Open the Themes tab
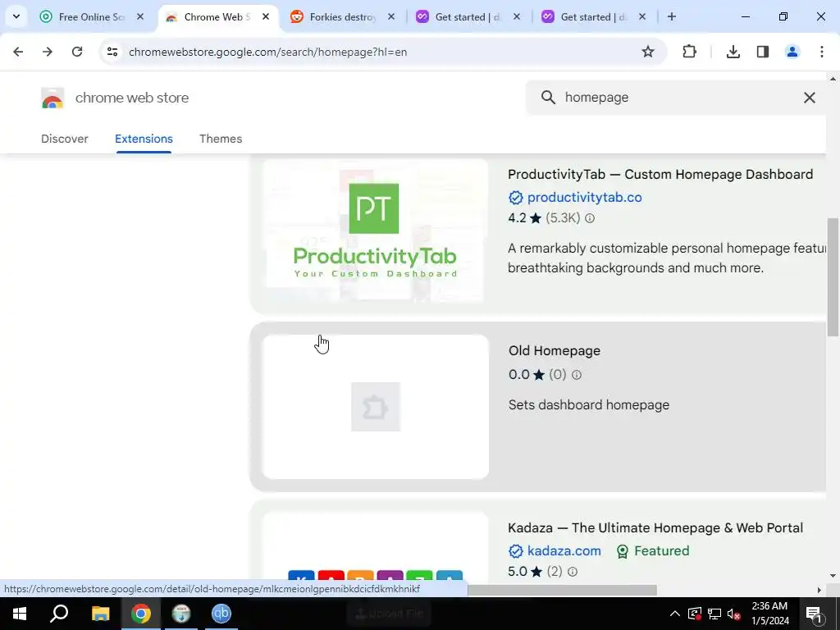Image resolution: width=840 pixels, height=630 pixels. (221, 139)
